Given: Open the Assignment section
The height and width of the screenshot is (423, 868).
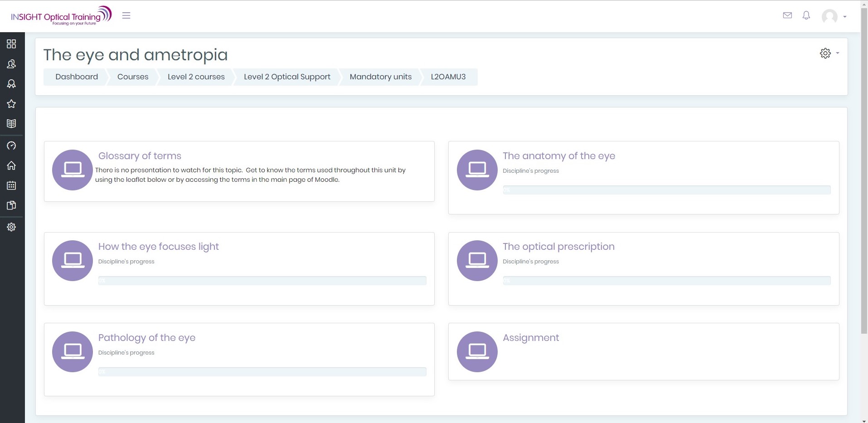Looking at the screenshot, I should [530, 338].
